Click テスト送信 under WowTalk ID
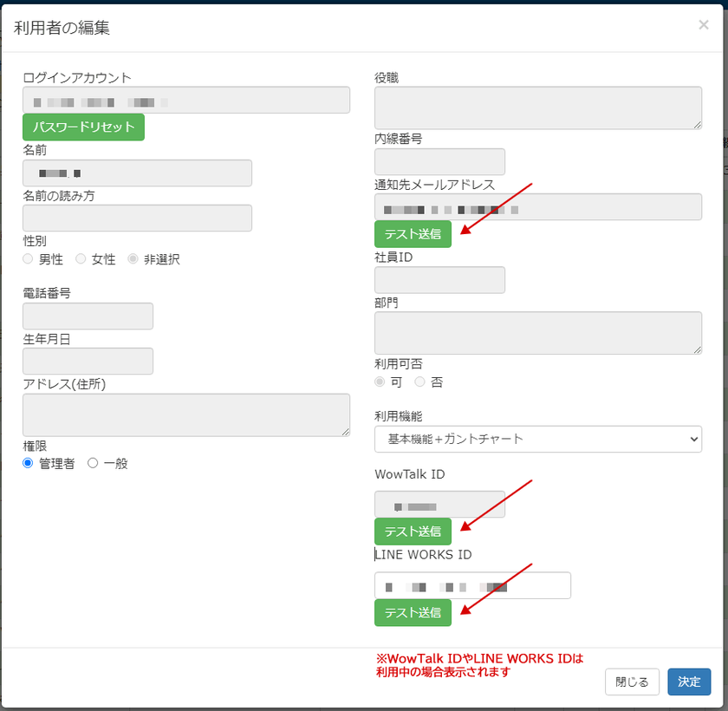Image resolution: width=728 pixels, height=711 pixels. (x=413, y=532)
